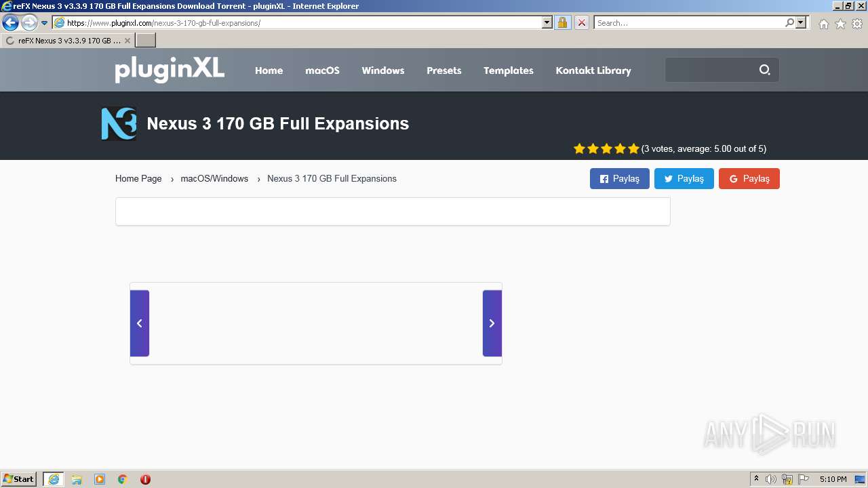This screenshot has height=488, width=868.
Task: Click the first rating star
Action: pos(579,148)
